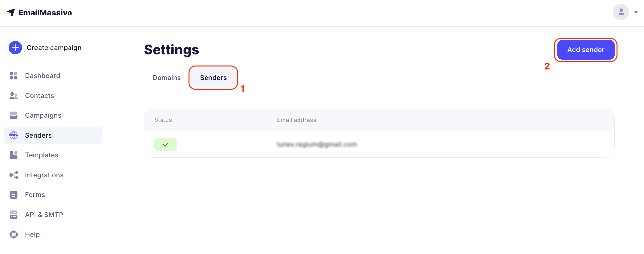Click the Senders www globe icon
Viewport: 644px width, 254px height.
pos(14,135)
